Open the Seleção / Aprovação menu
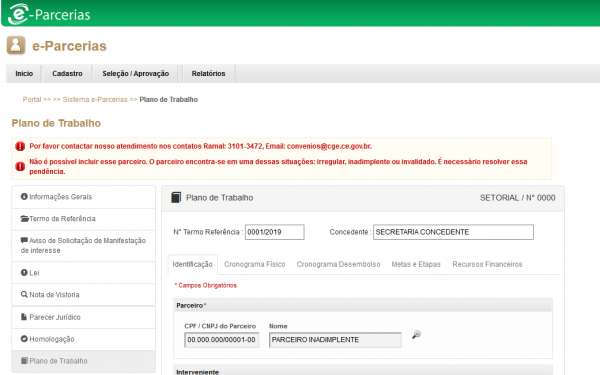Image resolution: width=600 pixels, height=375 pixels. [135, 73]
